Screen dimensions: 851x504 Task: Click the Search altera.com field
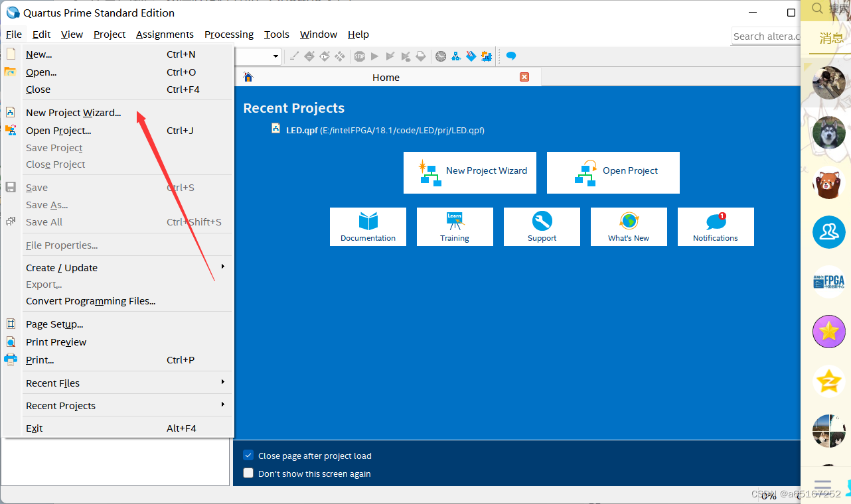point(766,36)
